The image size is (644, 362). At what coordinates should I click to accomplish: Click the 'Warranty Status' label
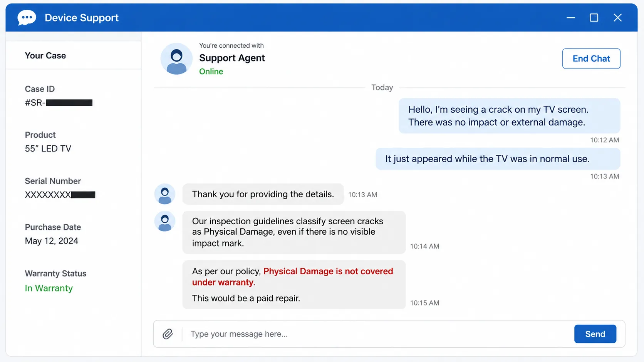(55, 274)
